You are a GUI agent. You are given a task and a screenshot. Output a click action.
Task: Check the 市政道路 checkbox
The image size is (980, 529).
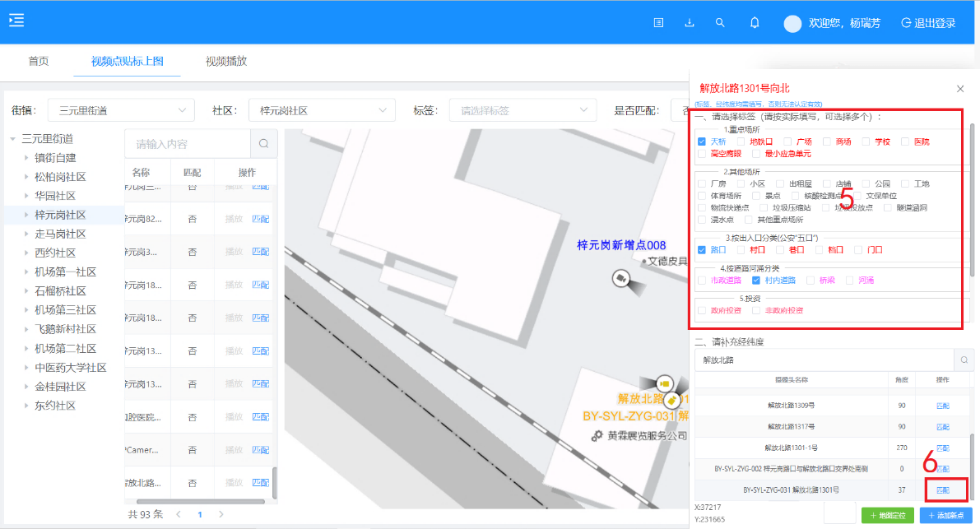point(702,281)
